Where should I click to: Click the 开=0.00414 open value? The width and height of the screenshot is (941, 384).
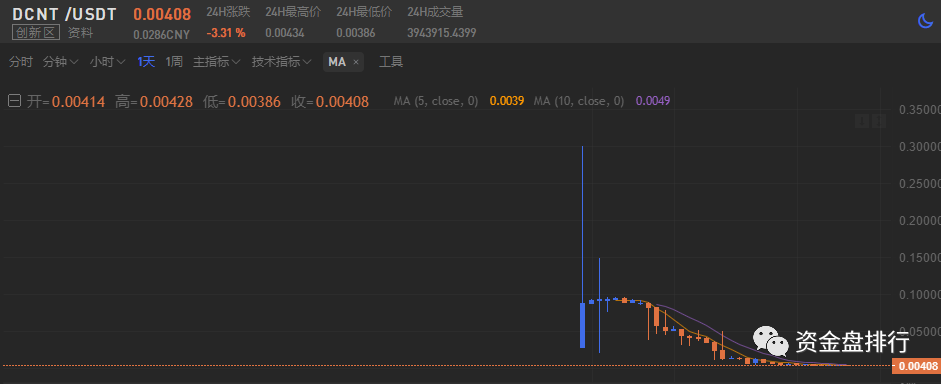tap(66, 102)
